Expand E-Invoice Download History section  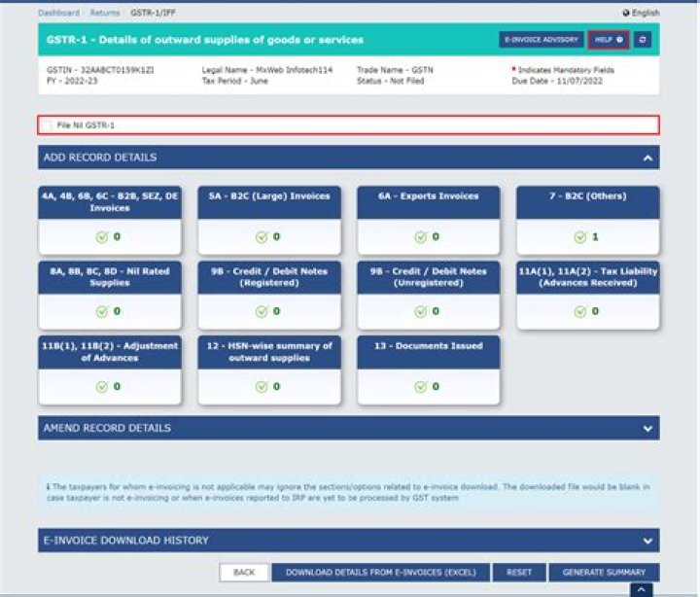(x=647, y=541)
